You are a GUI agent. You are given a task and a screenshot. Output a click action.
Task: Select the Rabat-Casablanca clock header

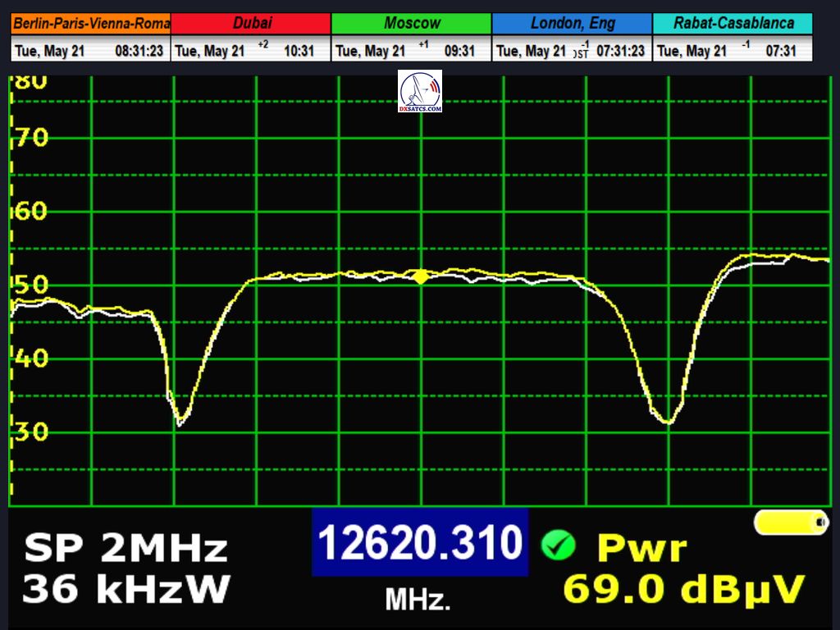[x=733, y=23]
